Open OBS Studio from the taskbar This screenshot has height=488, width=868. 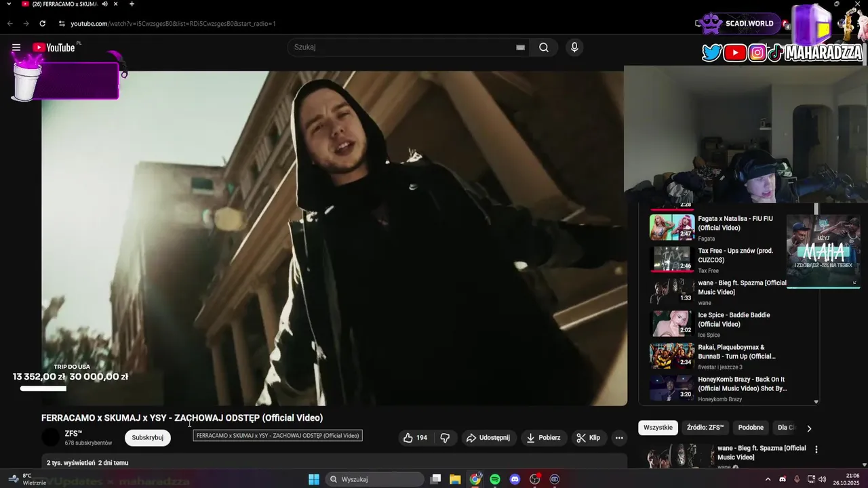point(534,479)
